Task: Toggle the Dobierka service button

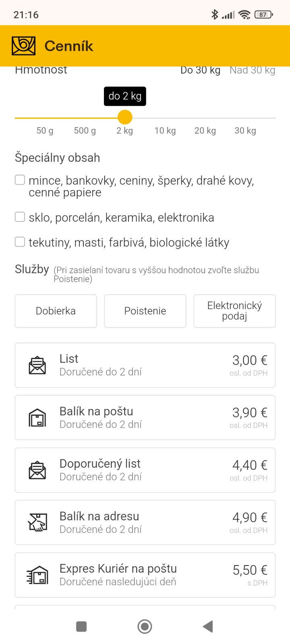Action: coord(56,311)
